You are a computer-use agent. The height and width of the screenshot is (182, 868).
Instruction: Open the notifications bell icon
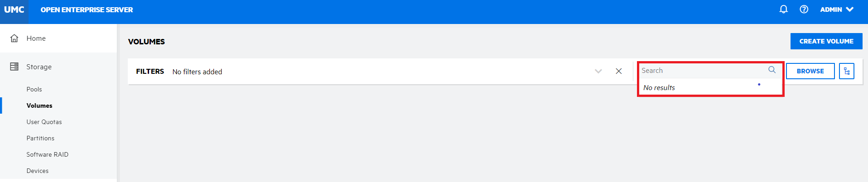(783, 9)
